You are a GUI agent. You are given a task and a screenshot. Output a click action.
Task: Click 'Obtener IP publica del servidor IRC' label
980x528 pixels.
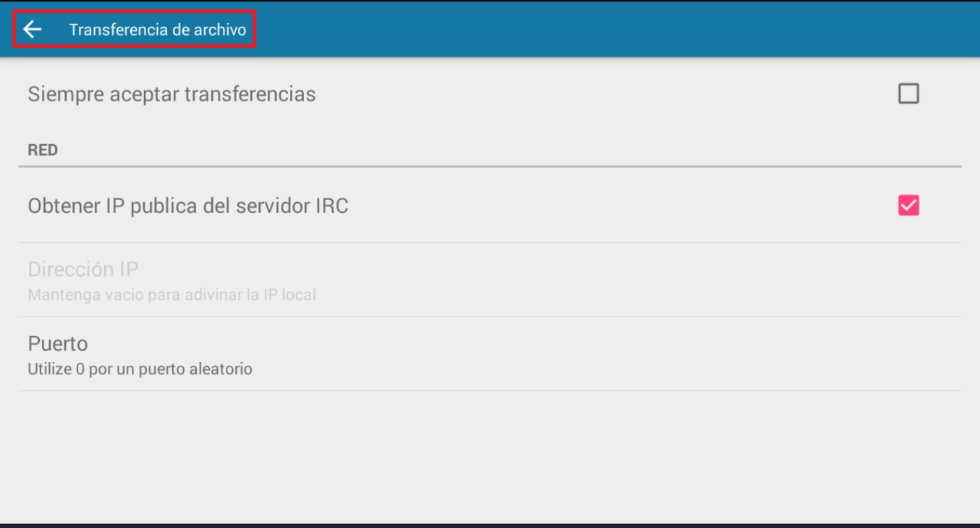pyautogui.click(x=187, y=206)
